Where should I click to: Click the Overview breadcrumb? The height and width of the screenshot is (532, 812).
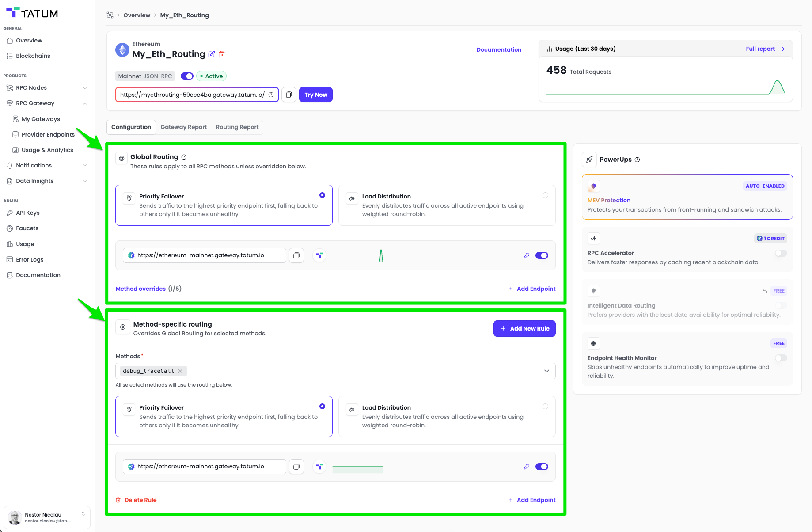tap(137, 15)
